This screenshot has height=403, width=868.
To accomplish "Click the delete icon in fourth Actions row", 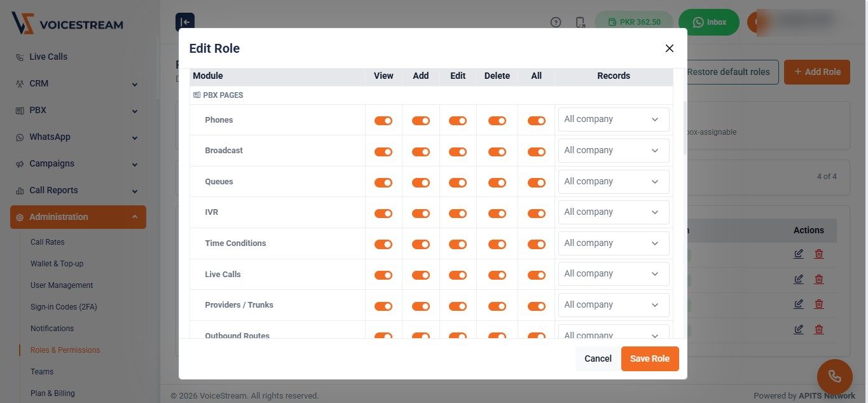I will 819,329.
